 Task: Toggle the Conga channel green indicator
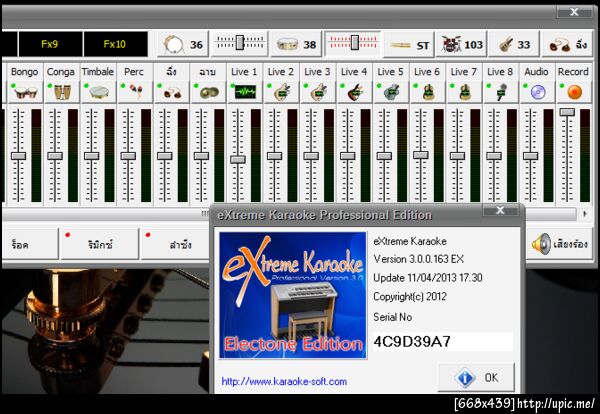pyautogui.click(x=50, y=86)
